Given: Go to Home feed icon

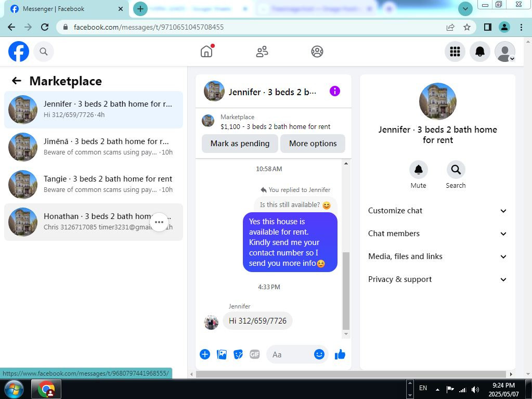Looking at the screenshot, I should pos(206,52).
